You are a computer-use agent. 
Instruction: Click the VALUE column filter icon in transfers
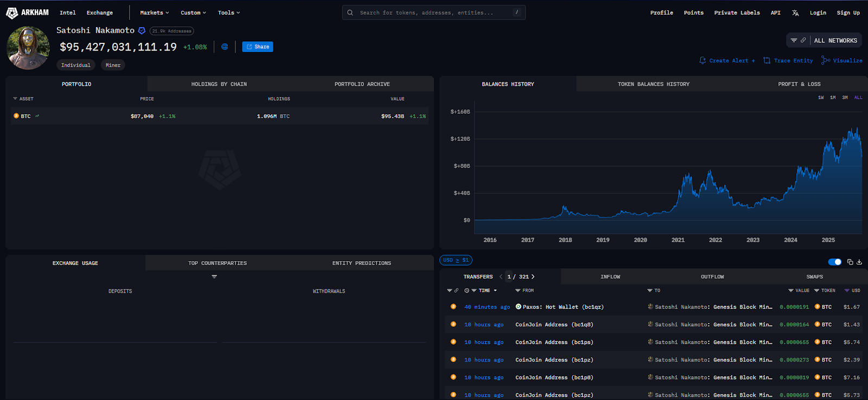pyautogui.click(x=791, y=291)
